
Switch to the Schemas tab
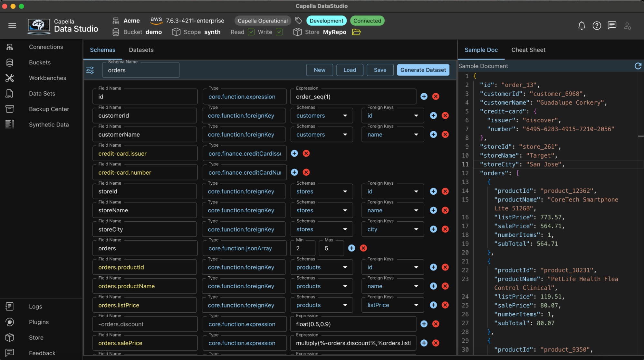102,50
